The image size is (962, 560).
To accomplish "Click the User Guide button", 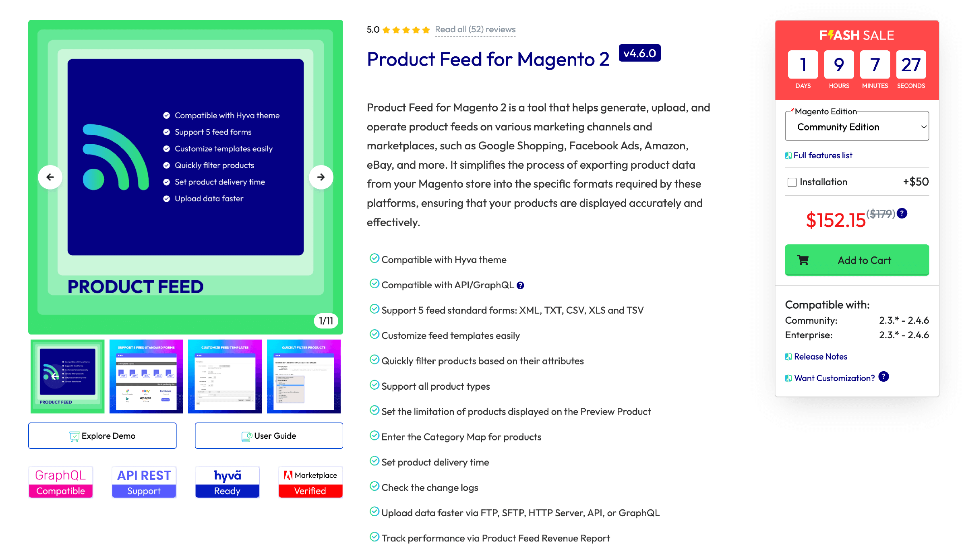I will point(269,436).
